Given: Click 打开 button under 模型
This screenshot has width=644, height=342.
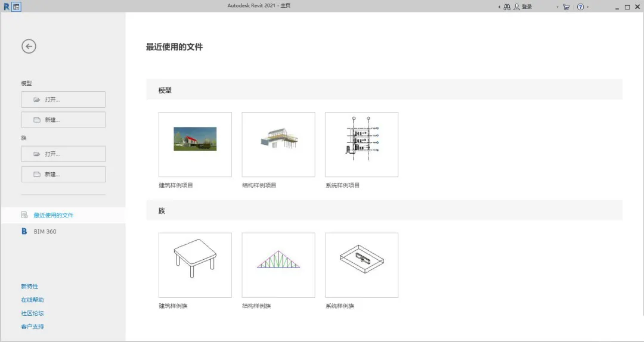Looking at the screenshot, I should point(63,100).
